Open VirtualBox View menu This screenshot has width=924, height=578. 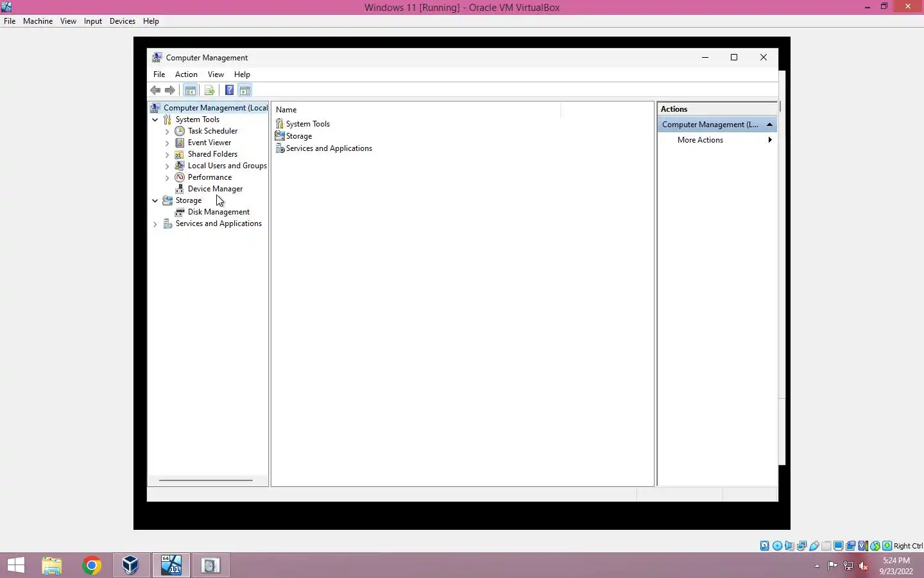(68, 21)
